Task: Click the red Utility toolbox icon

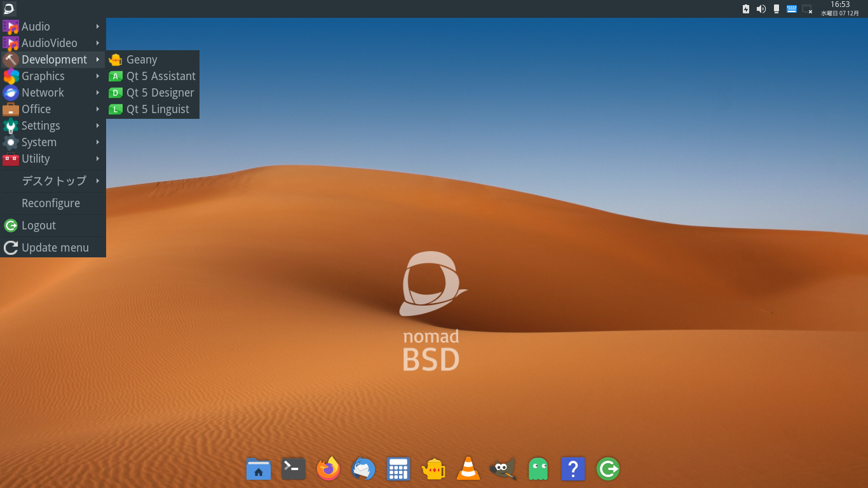Action: pyautogui.click(x=11, y=159)
